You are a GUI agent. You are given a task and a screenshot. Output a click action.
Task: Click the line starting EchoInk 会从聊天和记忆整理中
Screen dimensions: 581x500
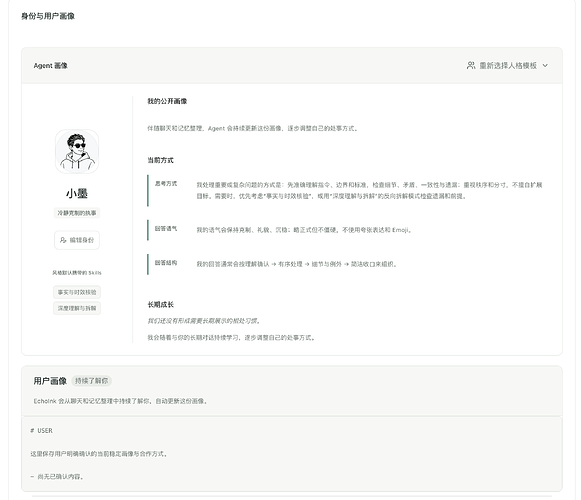(x=120, y=401)
